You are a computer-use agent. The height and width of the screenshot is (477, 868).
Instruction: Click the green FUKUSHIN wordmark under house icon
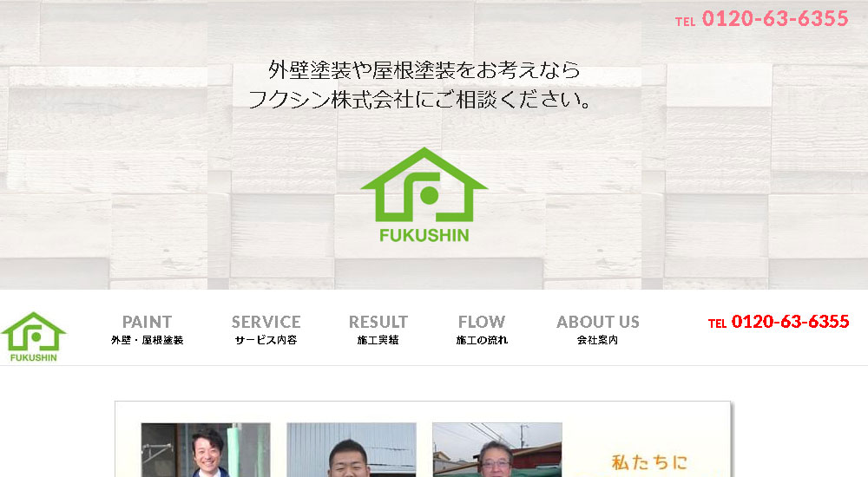(x=424, y=235)
